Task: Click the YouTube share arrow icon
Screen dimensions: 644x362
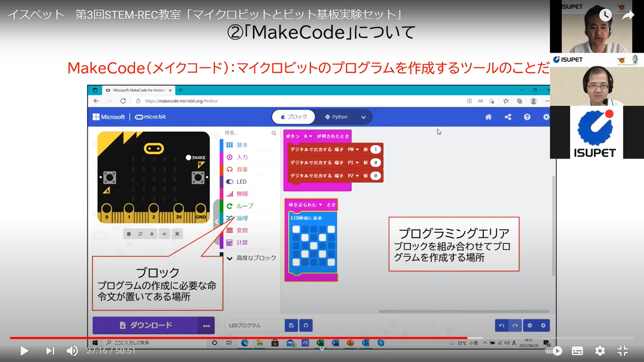Action: pyautogui.click(x=628, y=15)
